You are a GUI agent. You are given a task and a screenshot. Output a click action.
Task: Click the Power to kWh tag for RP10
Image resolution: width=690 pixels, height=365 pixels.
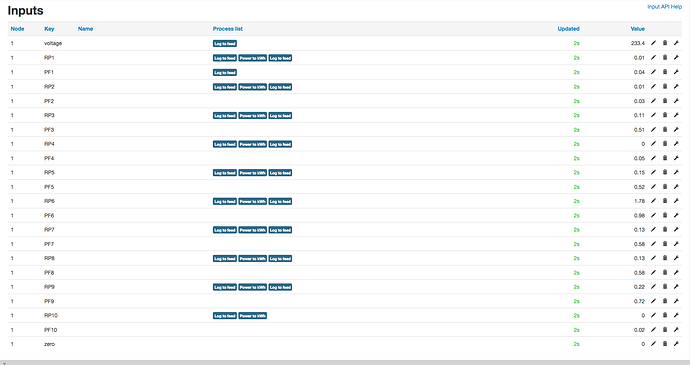click(253, 316)
